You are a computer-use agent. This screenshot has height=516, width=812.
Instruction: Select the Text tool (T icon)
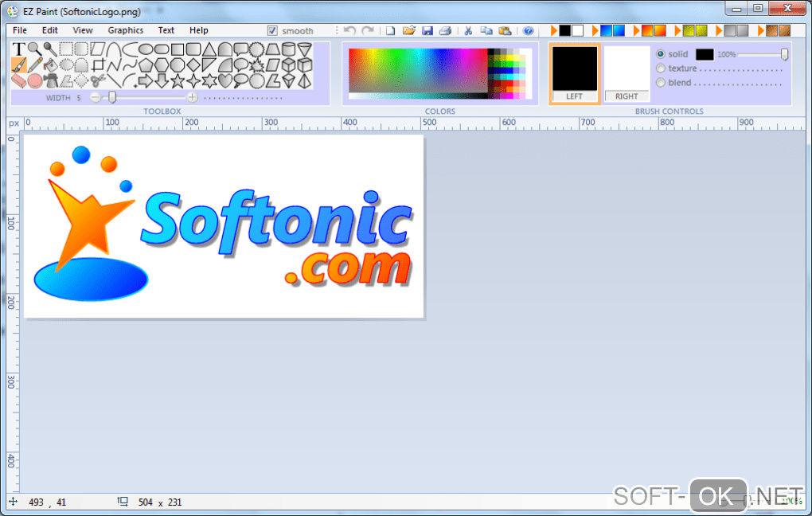click(x=18, y=49)
